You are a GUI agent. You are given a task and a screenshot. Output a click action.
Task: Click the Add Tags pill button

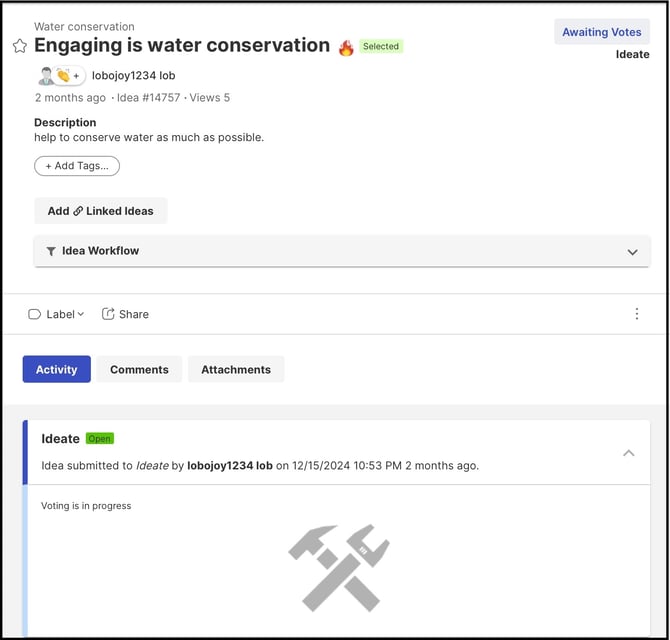(x=77, y=166)
